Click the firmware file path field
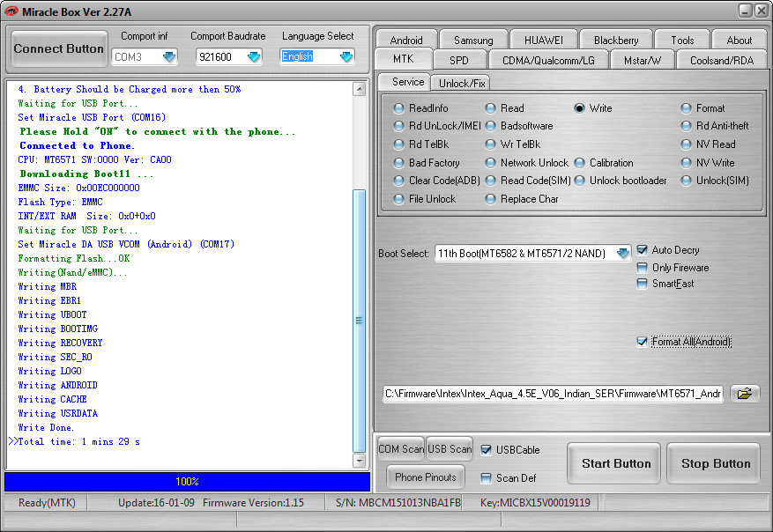Screen dimensions: 773x532 click(553, 394)
